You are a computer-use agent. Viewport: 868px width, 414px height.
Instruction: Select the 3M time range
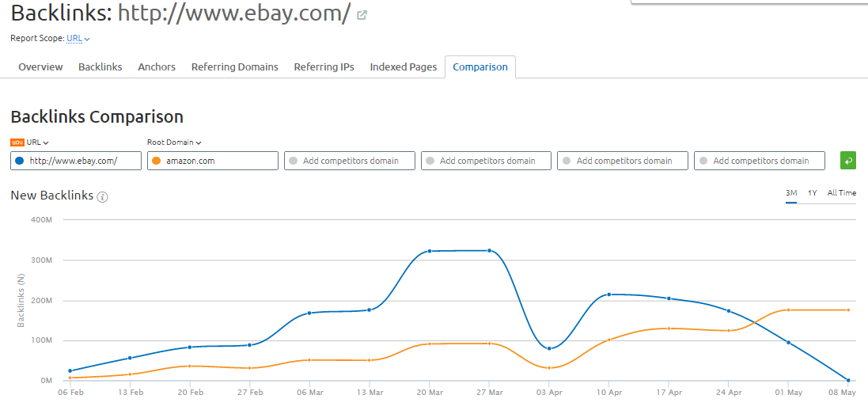791,193
